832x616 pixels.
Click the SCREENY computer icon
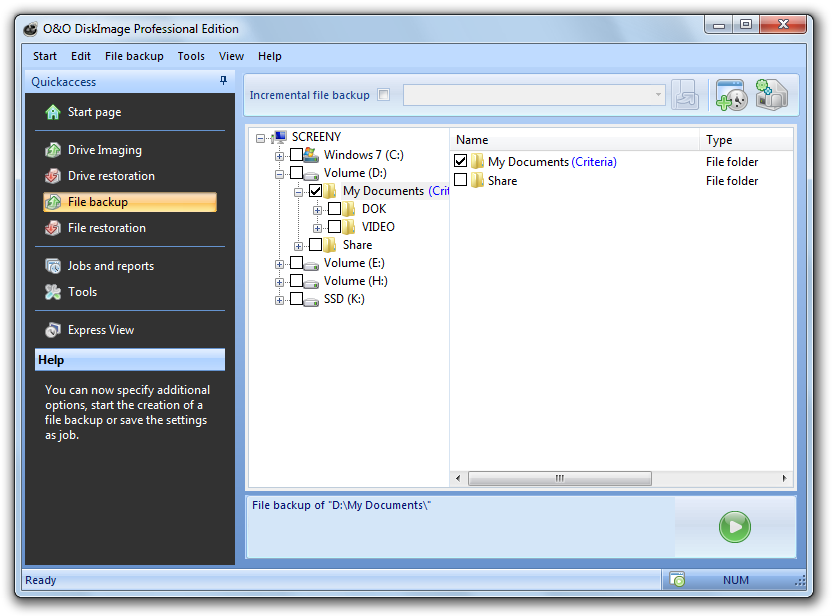(x=280, y=137)
